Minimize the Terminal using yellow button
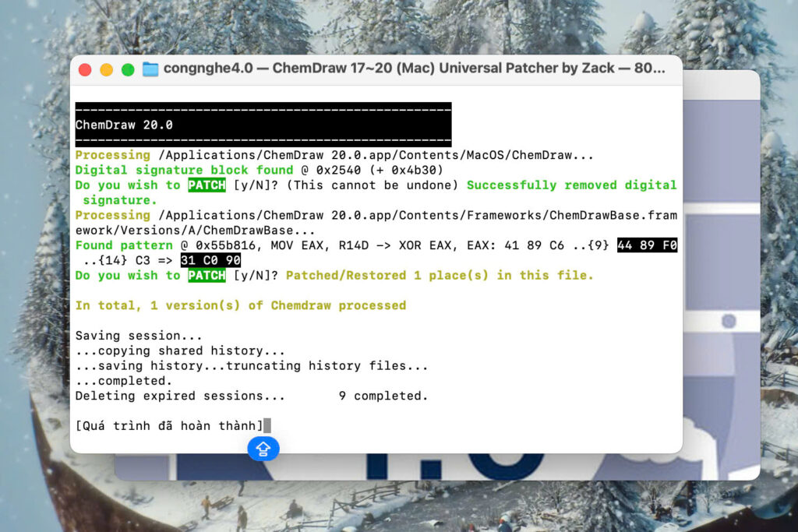Viewport: 798px width, 532px height. click(x=106, y=69)
